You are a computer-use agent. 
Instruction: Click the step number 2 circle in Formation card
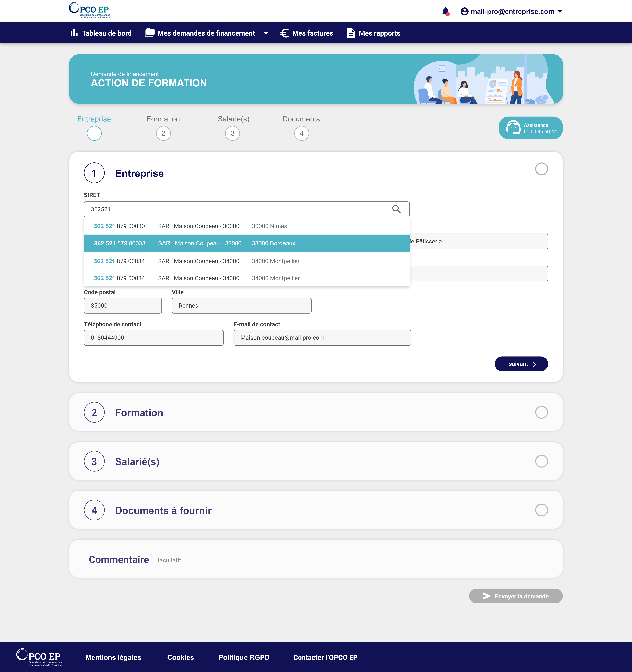[94, 412]
